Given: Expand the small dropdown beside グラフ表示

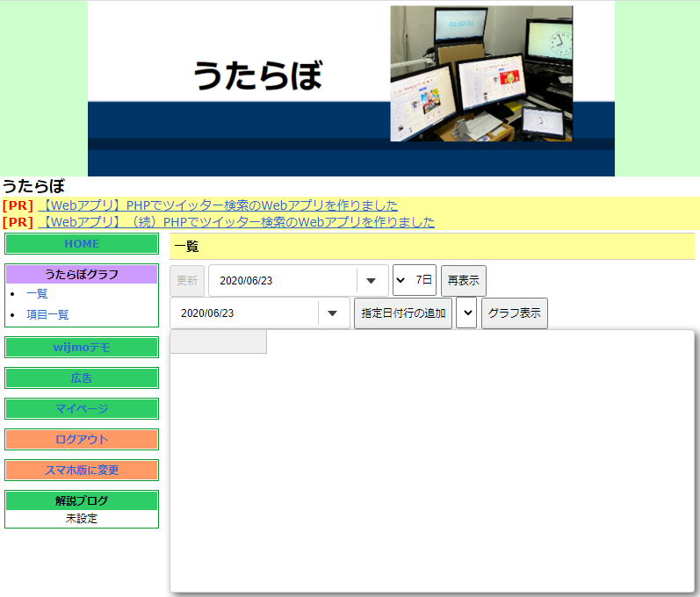Looking at the screenshot, I should pyautogui.click(x=466, y=313).
